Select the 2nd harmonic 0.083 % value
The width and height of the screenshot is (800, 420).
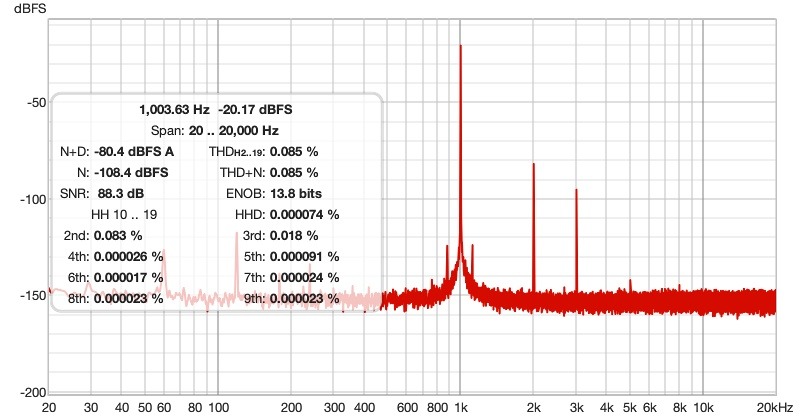click(x=118, y=235)
